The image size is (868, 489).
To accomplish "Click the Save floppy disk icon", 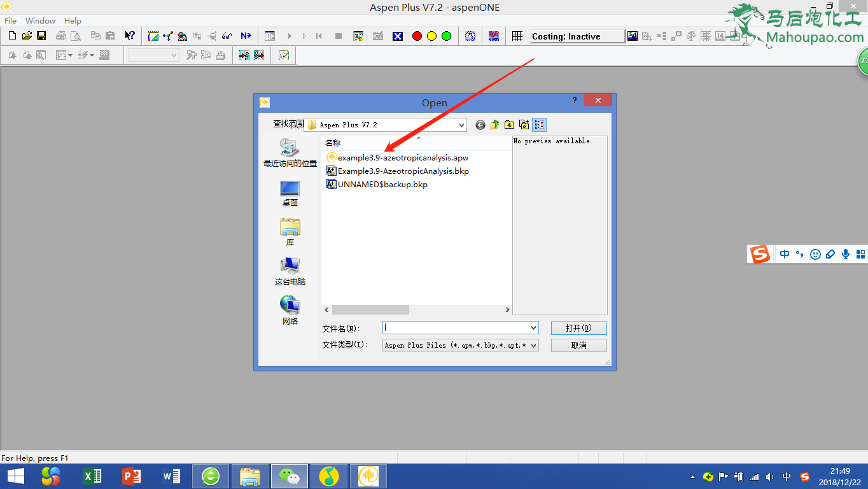I will (41, 36).
